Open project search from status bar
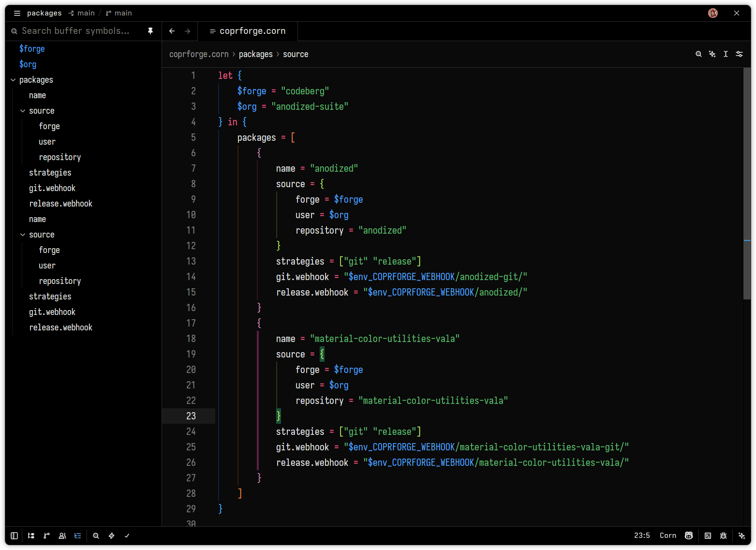Image resolution: width=756 pixels, height=550 pixels. click(x=96, y=535)
